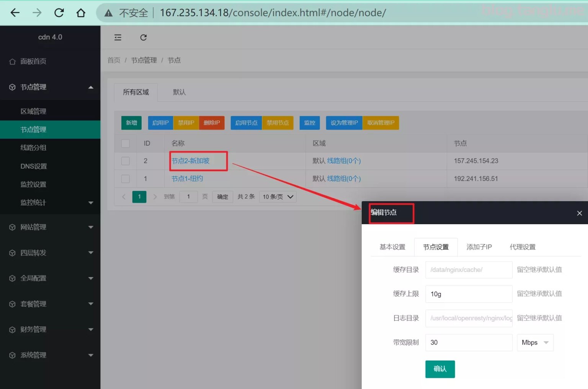
Task: Click the 新增 button to add node
Action: 131,123
